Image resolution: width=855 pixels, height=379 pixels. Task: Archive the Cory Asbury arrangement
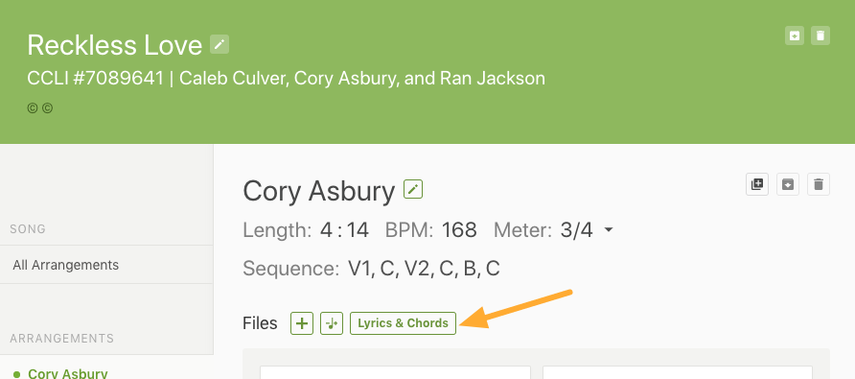pos(787,184)
